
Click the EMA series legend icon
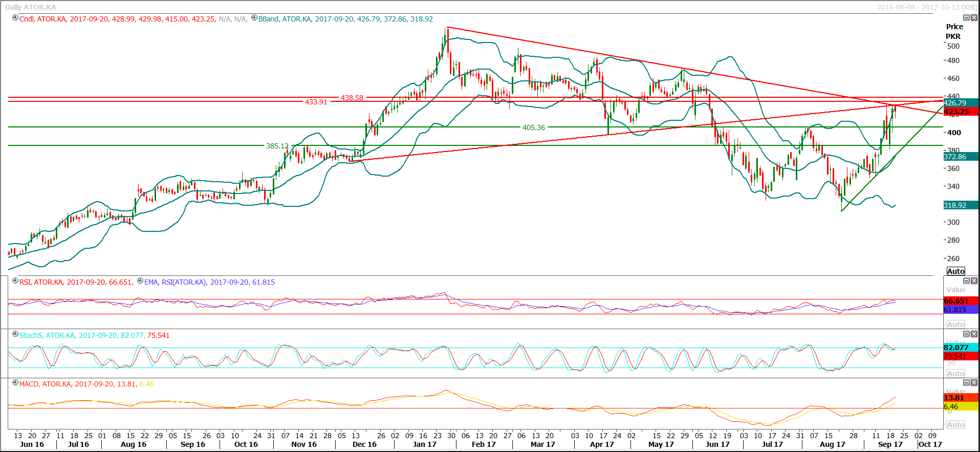tap(140, 281)
